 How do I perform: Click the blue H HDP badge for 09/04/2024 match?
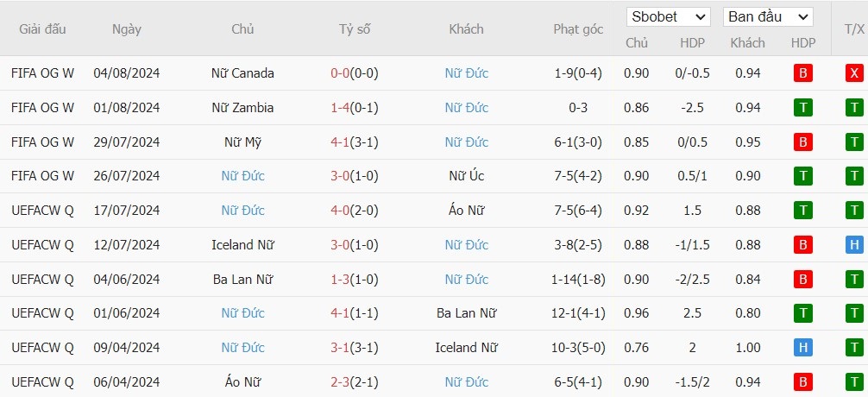click(802, 348)
